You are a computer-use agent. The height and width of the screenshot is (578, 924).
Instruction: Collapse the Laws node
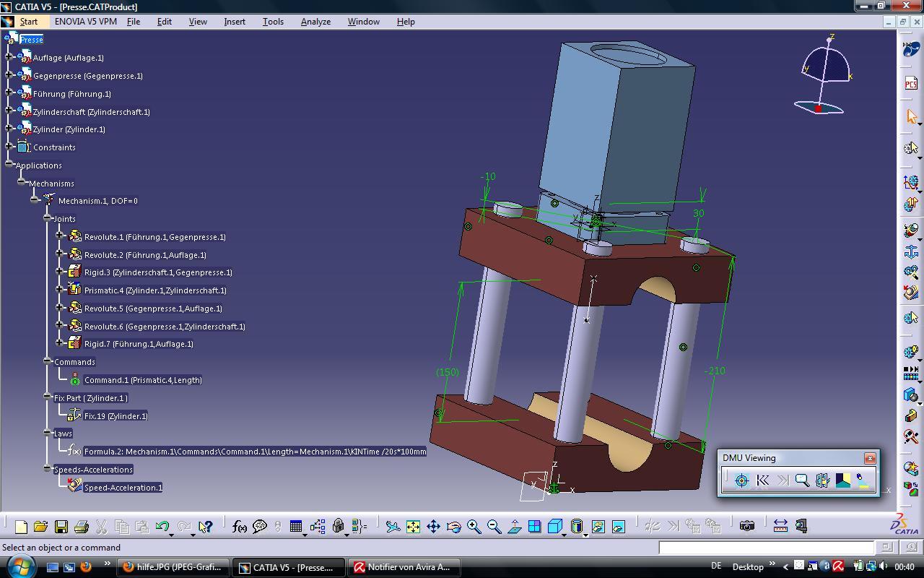pyautogui.click(x=48, y=433)
